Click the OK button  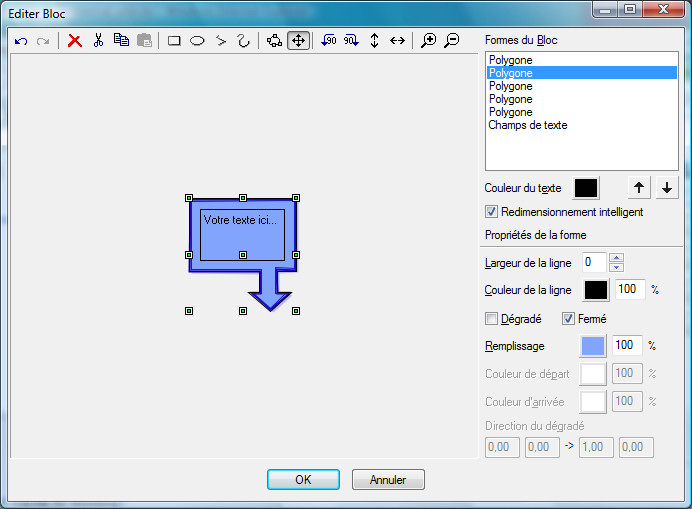tap(303, 479)
